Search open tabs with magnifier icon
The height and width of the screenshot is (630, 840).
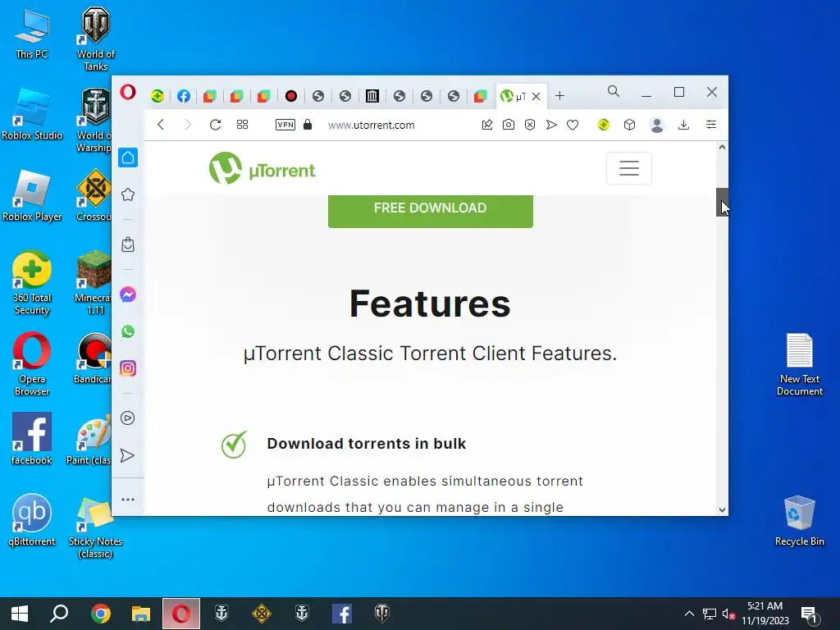614,92
